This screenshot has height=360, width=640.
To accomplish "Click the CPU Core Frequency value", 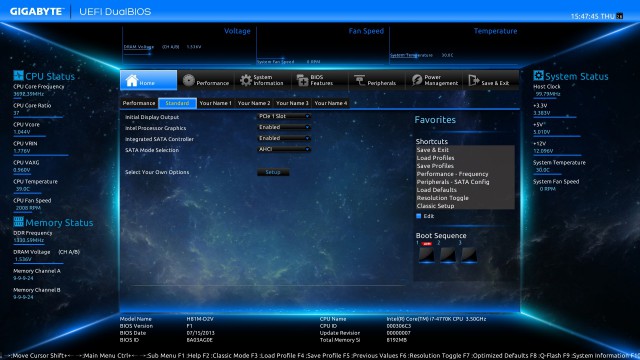I will point(29,94).
